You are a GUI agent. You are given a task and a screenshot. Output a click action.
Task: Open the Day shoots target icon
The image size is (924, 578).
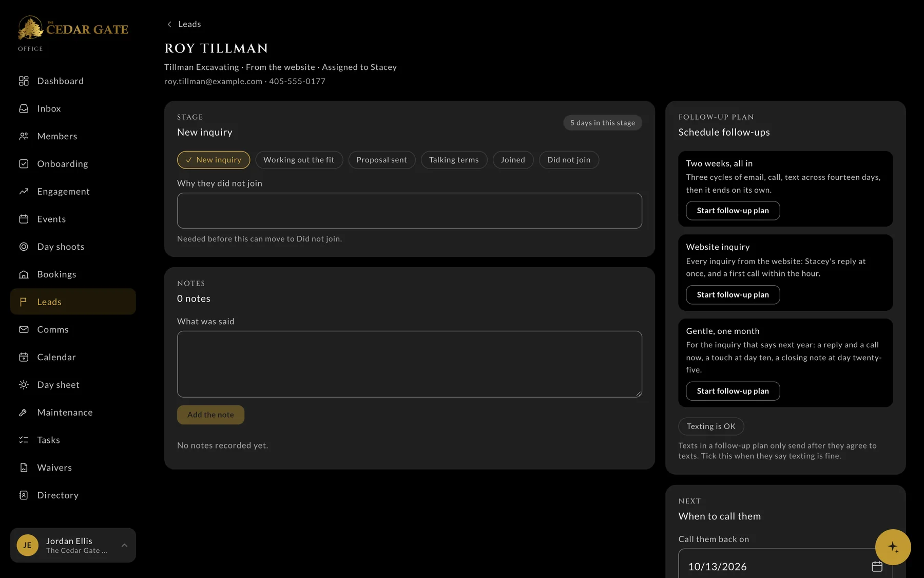point(24,247)
